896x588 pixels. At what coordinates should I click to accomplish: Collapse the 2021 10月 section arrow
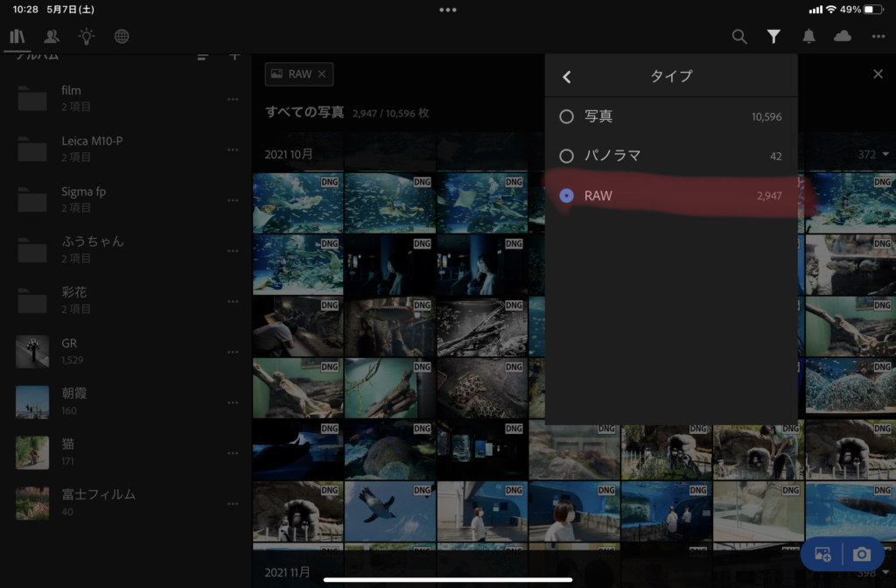click(885, 154)
